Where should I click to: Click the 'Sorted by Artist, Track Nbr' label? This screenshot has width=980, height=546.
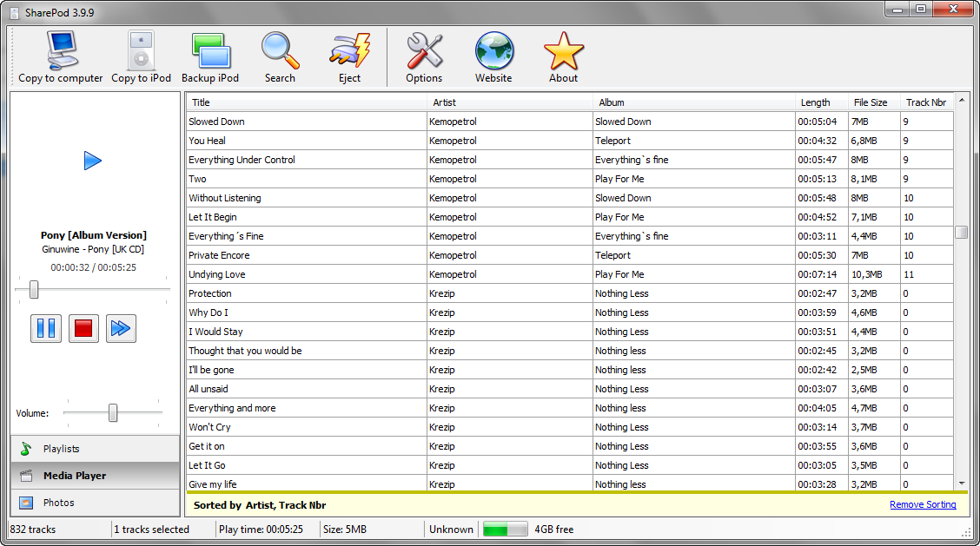pos(260,505)
